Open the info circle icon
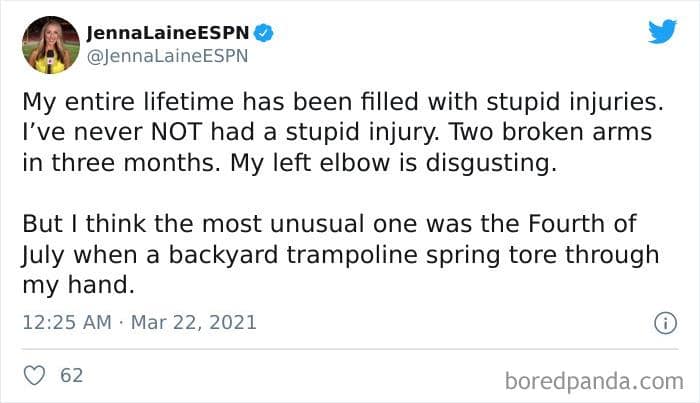Image resolution: width=700 pixels, height=403 pixels. tap(660, 323)
